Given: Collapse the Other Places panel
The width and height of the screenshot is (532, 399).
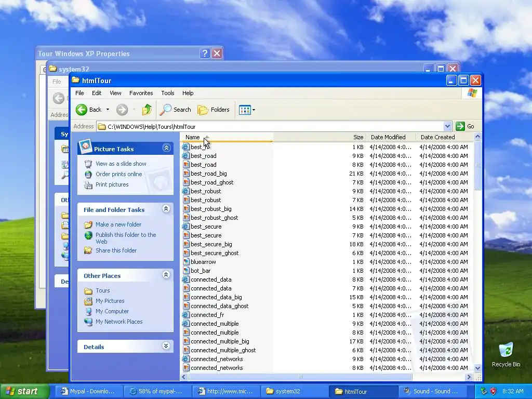Looking at the screenshot, I should (x=166, y=274).
